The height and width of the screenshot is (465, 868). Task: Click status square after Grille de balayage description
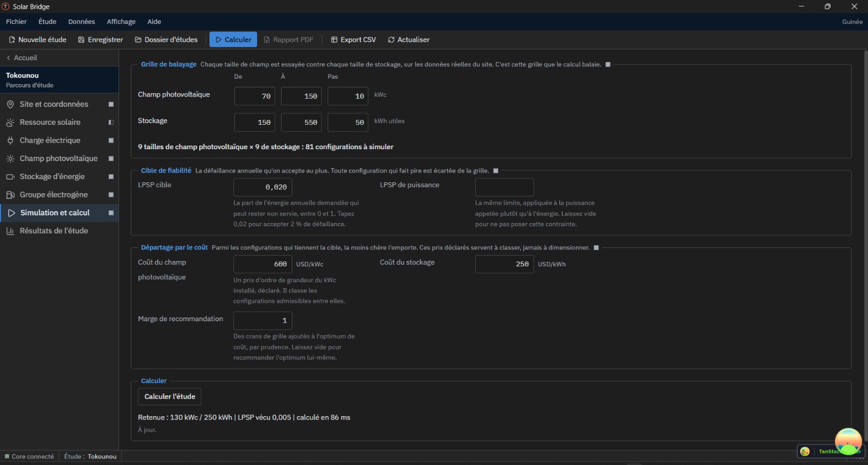[x=608, y=64]
